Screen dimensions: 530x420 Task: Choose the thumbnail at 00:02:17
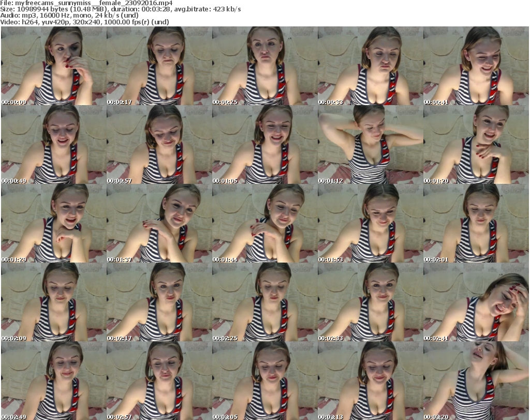coord(159,302)
